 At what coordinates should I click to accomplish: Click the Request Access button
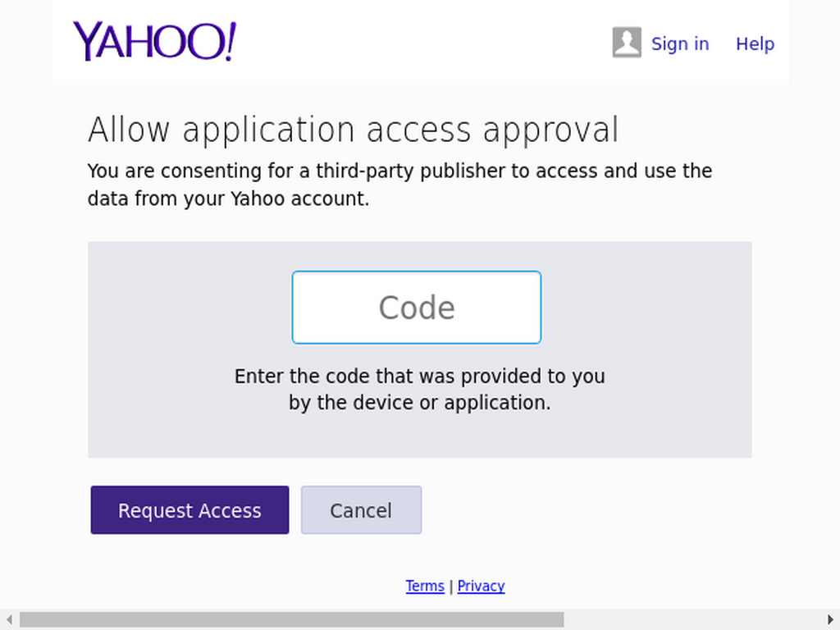click(189, 510)
